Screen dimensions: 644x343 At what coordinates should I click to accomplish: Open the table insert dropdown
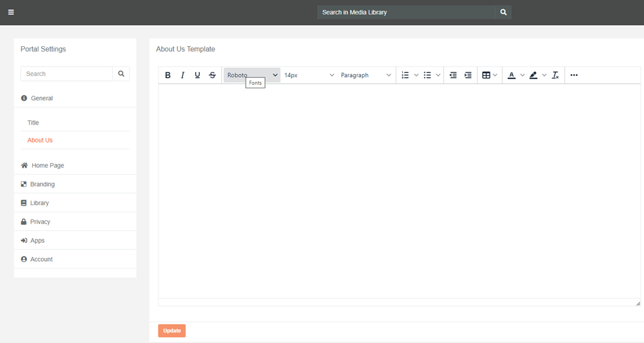tap(489, 75)
